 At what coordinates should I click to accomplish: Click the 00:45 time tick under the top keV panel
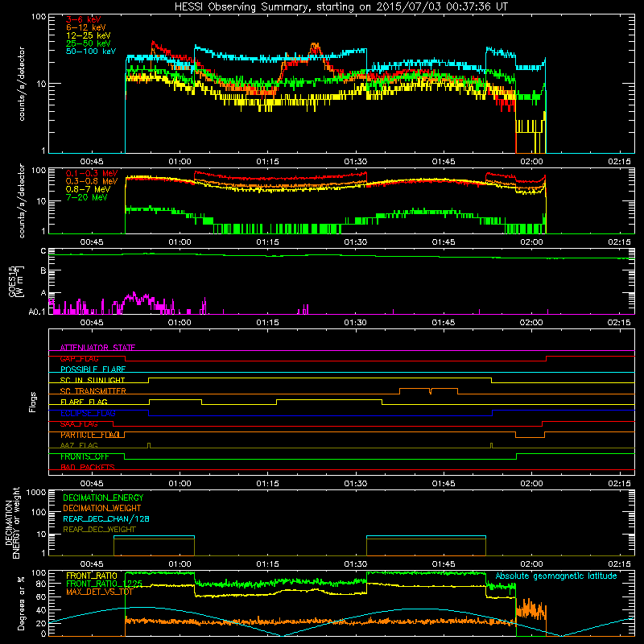tap(92, 162)
